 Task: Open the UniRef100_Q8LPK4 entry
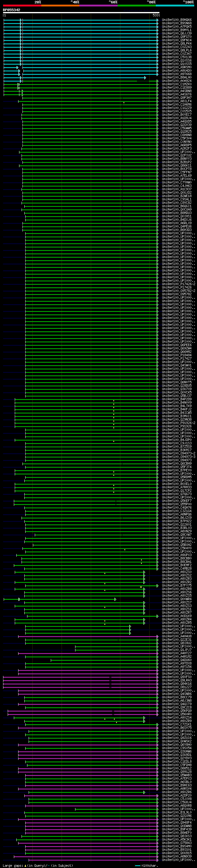tap(177, 43)
